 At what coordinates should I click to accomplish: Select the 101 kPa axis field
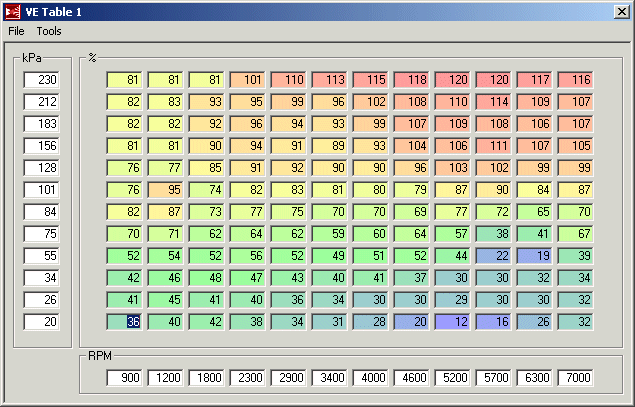43,190
